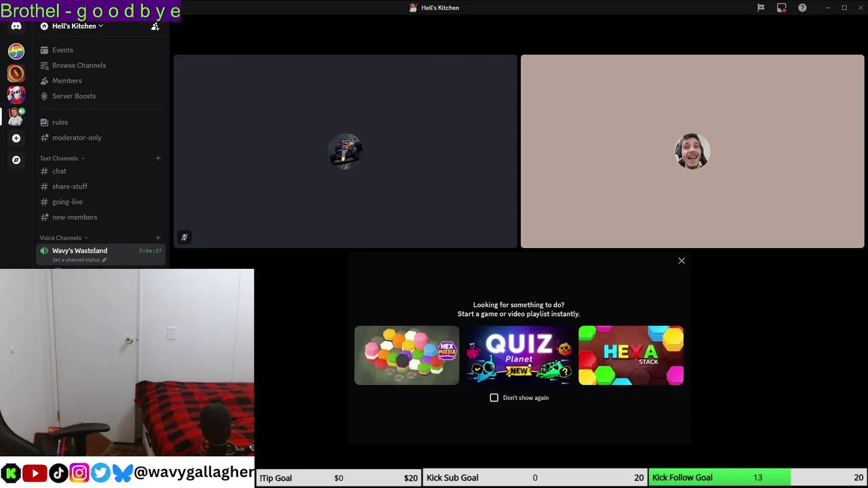The image size is (868, 488).
Task: Select the left participant video tile
Action: 345,151
